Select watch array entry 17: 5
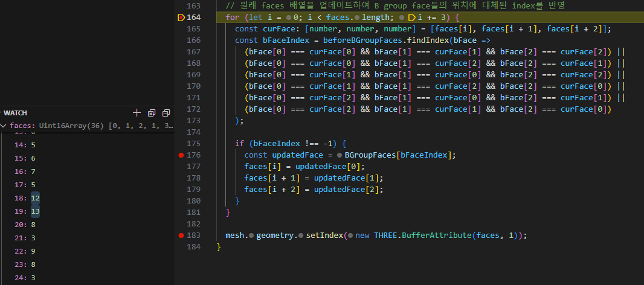 coord(87,185)
